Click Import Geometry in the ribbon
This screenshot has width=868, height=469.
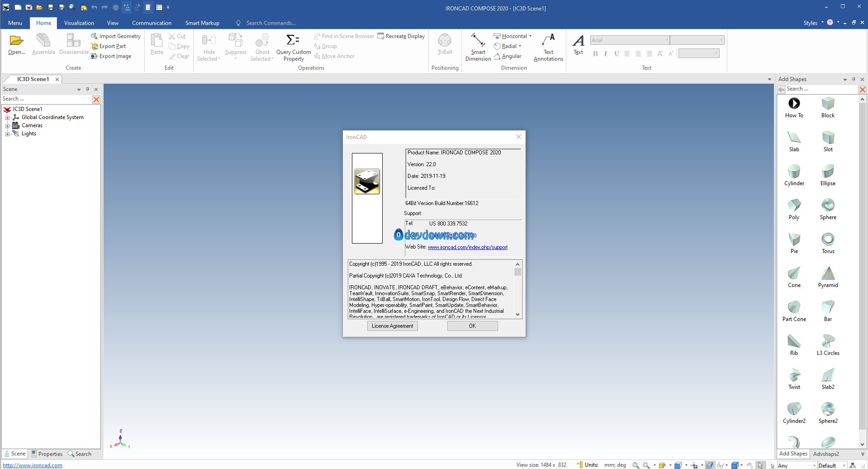tap(116, 36)
